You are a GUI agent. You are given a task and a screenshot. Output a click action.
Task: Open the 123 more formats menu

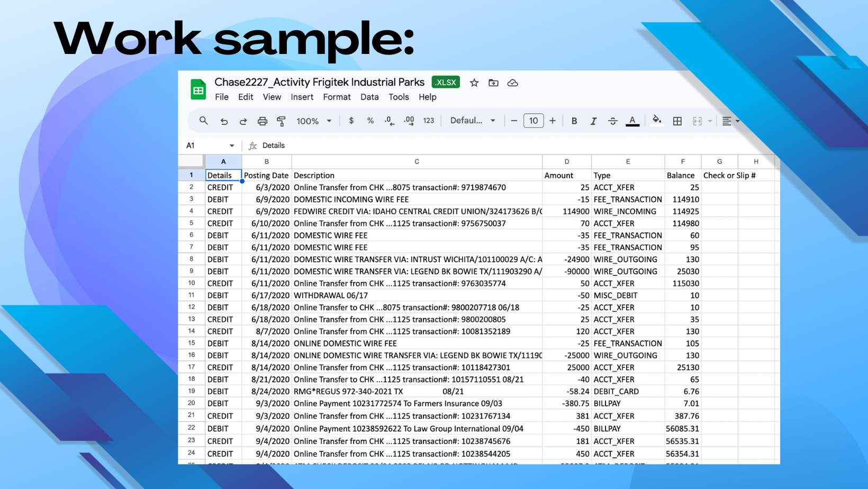429,121
